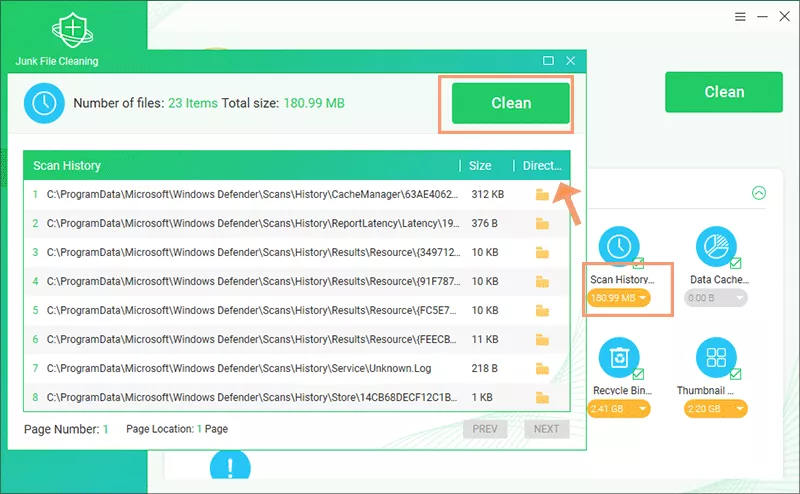Click the Thumbnail grid icon
800x494 pixels.
tap(716, 357)
